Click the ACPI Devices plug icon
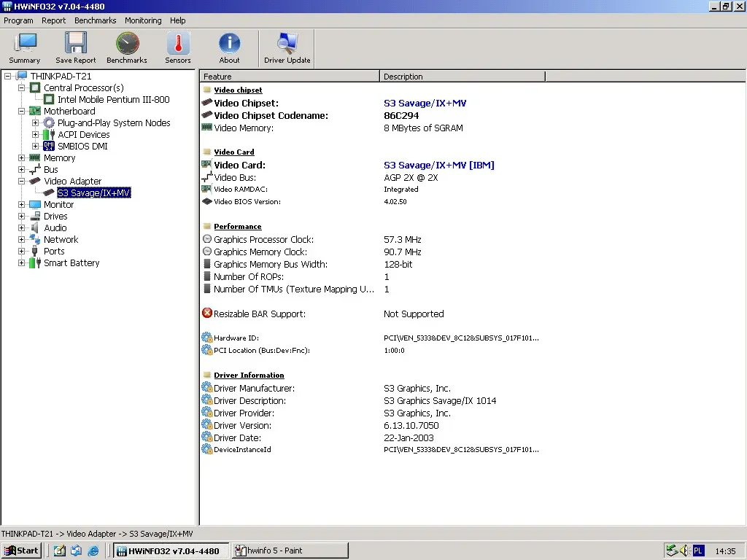The width and height of the screenshot is (747, 560). click(x=49, y=135)
